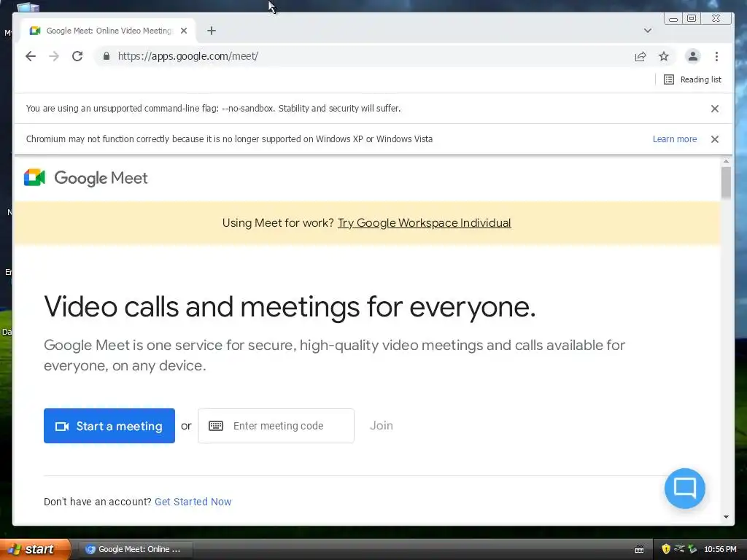The image size is (747, 560).
Task: Bookmark this tab with the star icon
Action: point(664,56)
